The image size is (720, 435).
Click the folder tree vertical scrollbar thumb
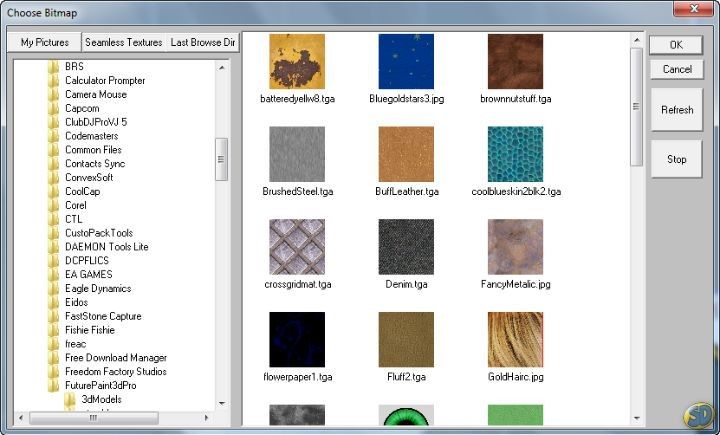point(221,159)
